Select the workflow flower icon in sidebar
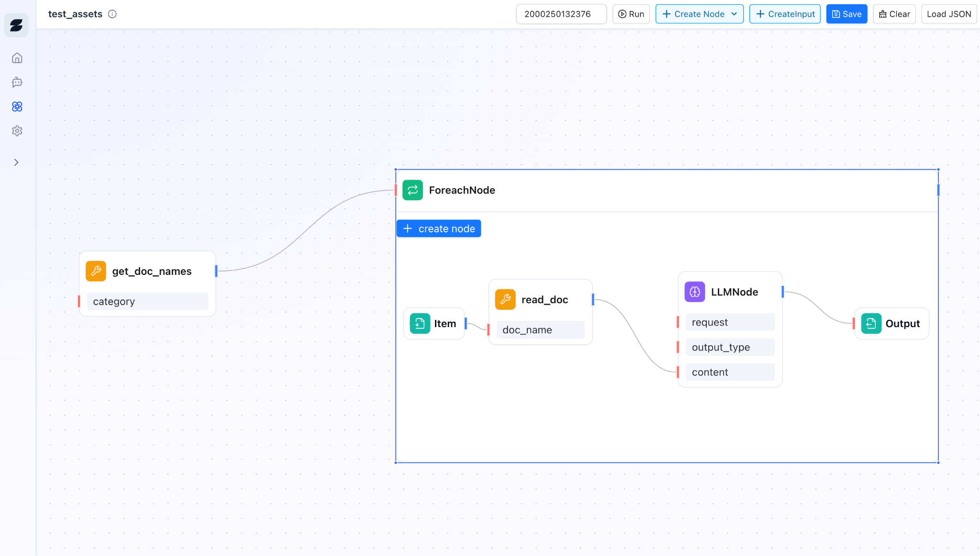This screenshot has height=556, width=980. point(17,107)
